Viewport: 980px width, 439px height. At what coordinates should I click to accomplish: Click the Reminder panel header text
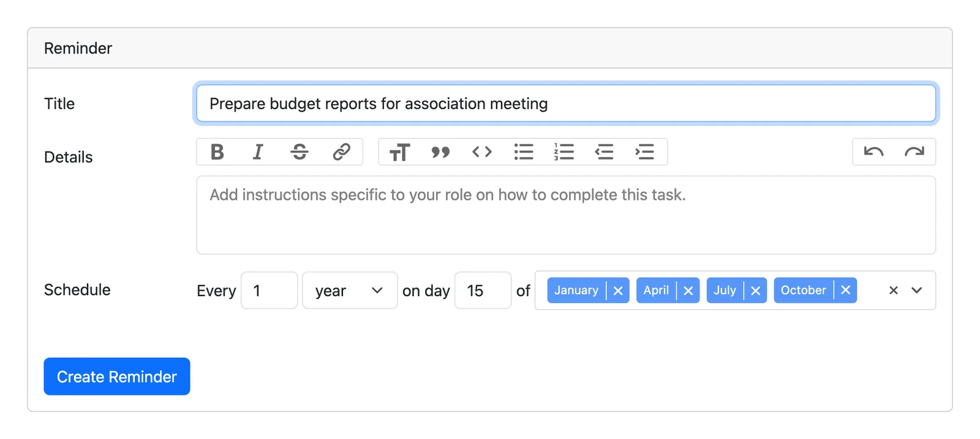78,48
